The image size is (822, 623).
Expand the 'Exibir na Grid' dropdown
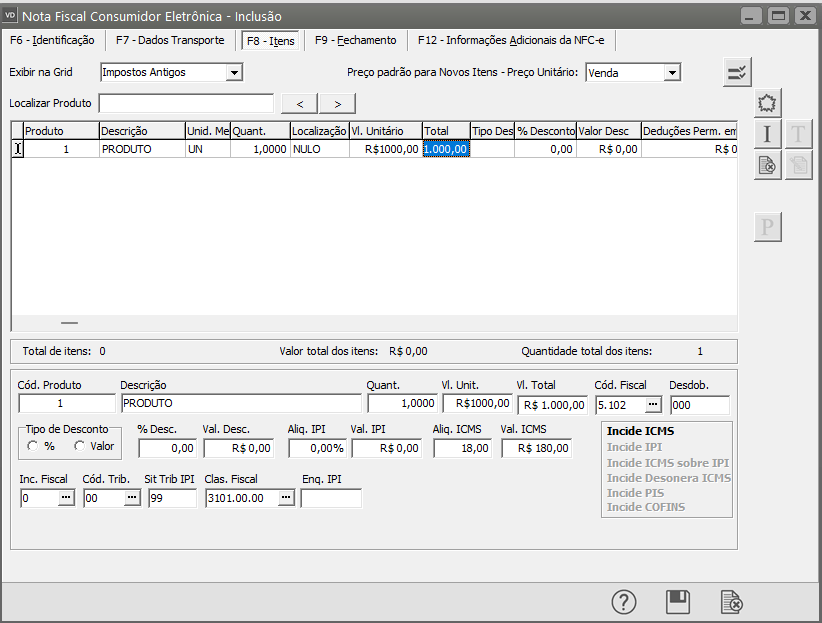pos(234,72)
